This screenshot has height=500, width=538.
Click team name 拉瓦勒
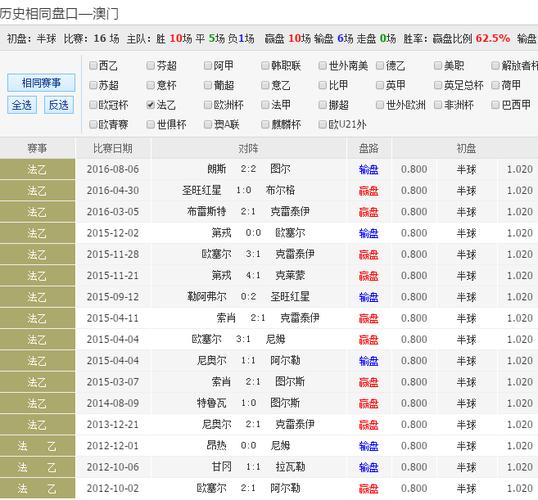coord(290,467)
